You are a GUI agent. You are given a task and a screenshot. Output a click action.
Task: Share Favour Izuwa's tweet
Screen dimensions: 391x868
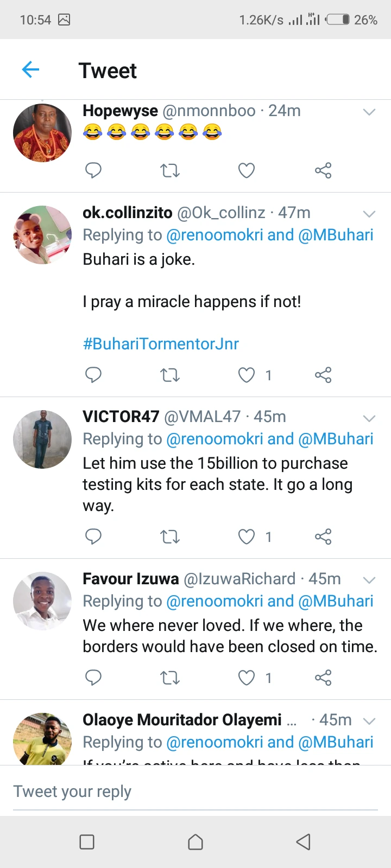point(323,678)
